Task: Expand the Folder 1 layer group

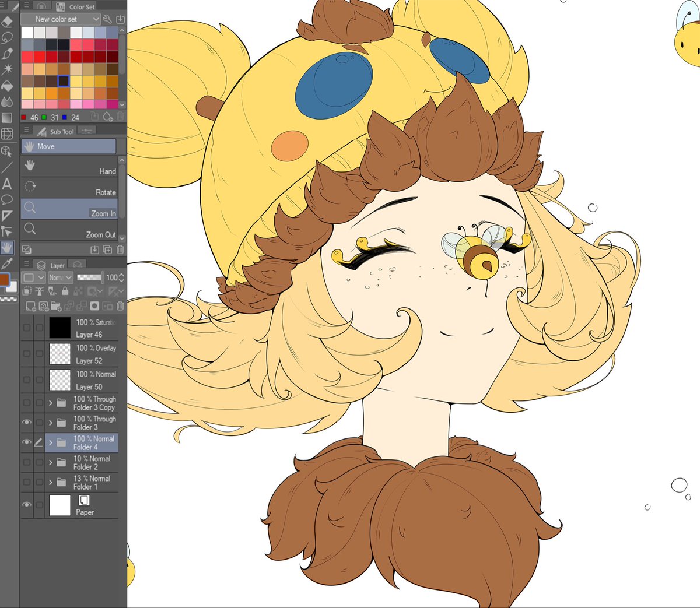Action: point(50,482)
